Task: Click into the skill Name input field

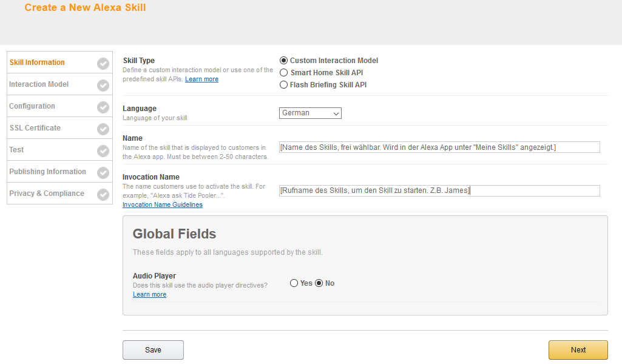Action: click(439, 147)
